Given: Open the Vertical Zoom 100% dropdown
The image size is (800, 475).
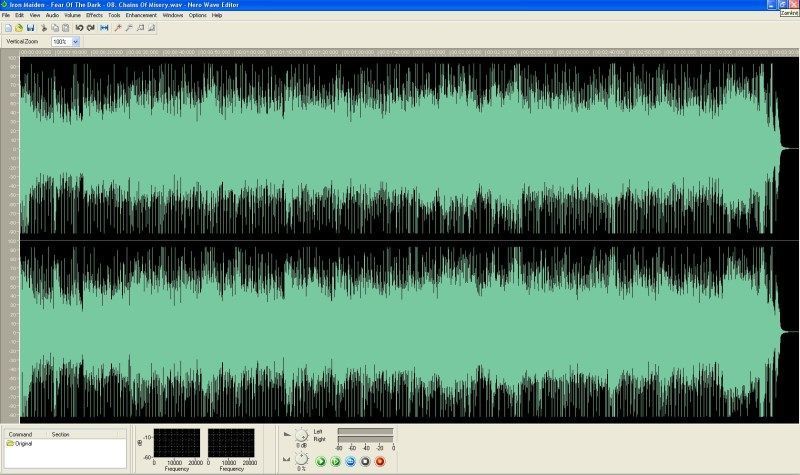Looking at the screenshot, I should coord(76,42).
